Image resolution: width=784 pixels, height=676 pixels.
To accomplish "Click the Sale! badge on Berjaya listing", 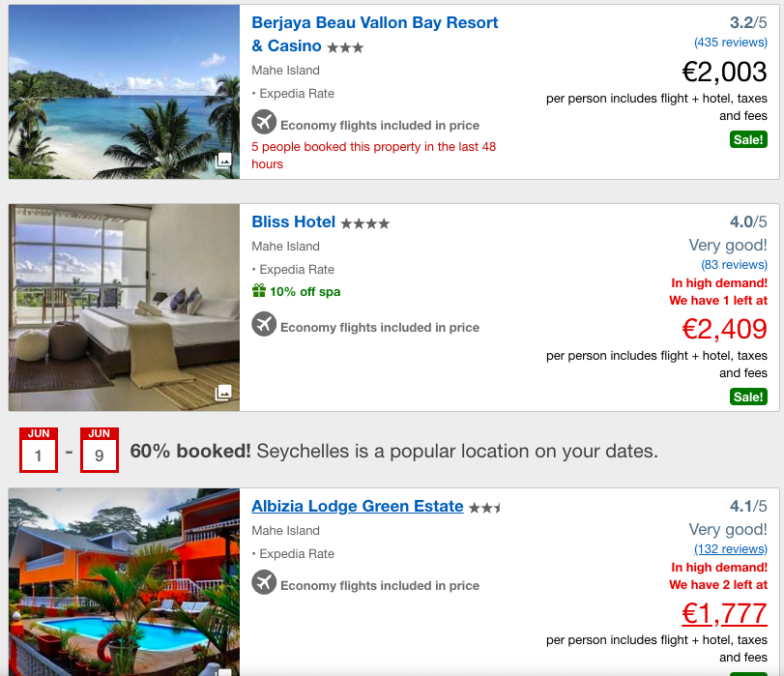I will (748, 139).
